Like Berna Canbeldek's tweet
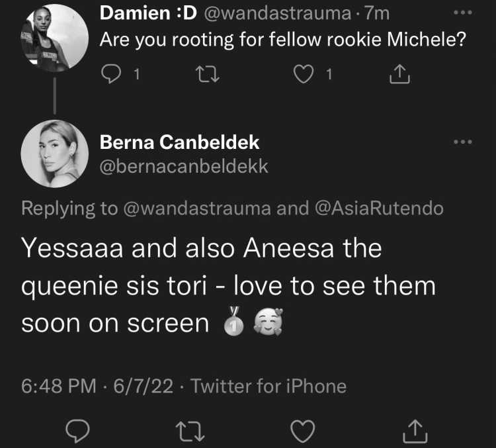The image size is (496, 448). pos(303,431)
